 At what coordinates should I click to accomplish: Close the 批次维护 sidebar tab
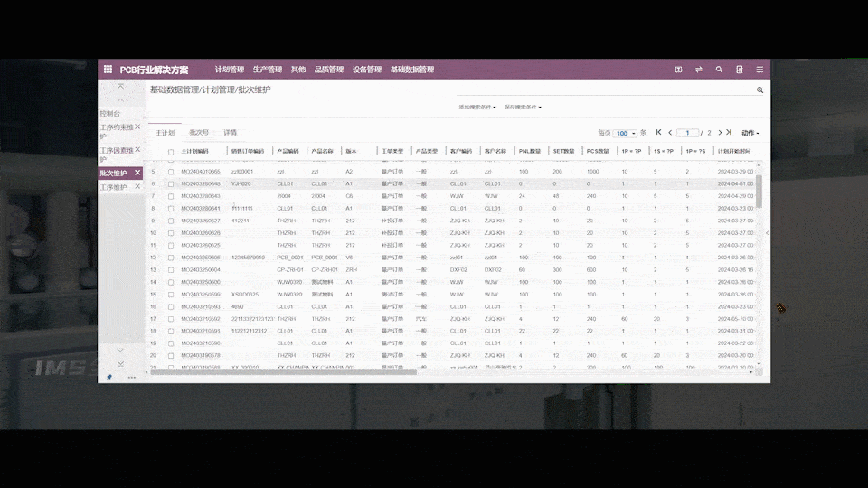[x=137, y=173]
